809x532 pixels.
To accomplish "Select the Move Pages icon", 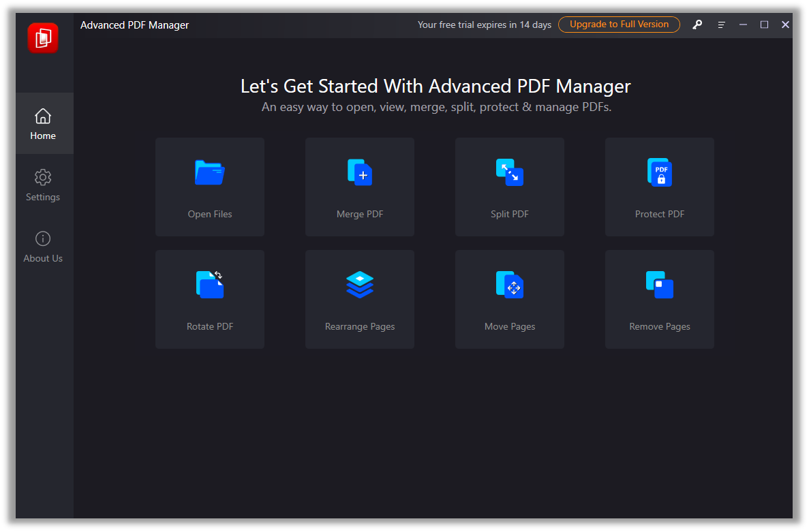I will (510, 285).
